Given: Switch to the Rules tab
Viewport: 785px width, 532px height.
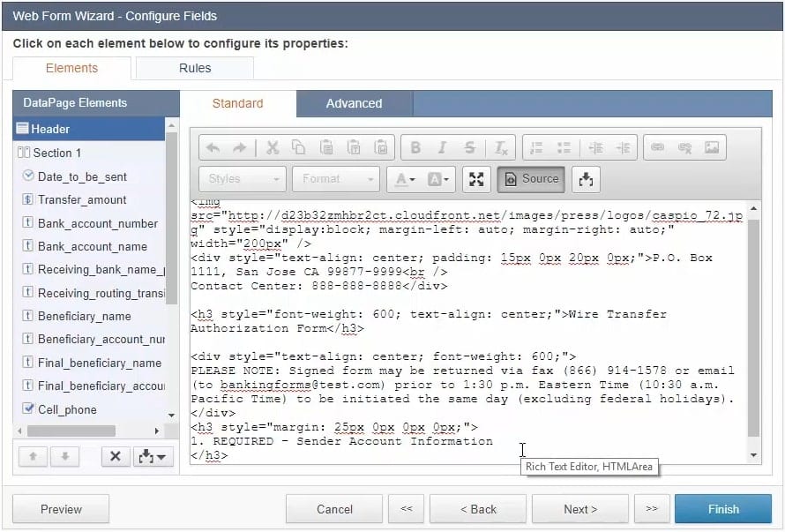Looking at the screenshot, I should [x=195, y=68].
